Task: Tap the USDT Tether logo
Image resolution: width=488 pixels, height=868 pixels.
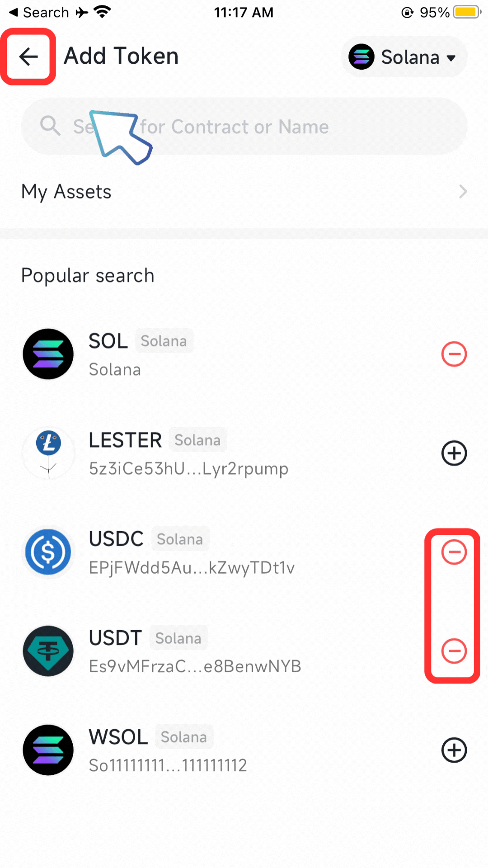Action: click(48, 651)
